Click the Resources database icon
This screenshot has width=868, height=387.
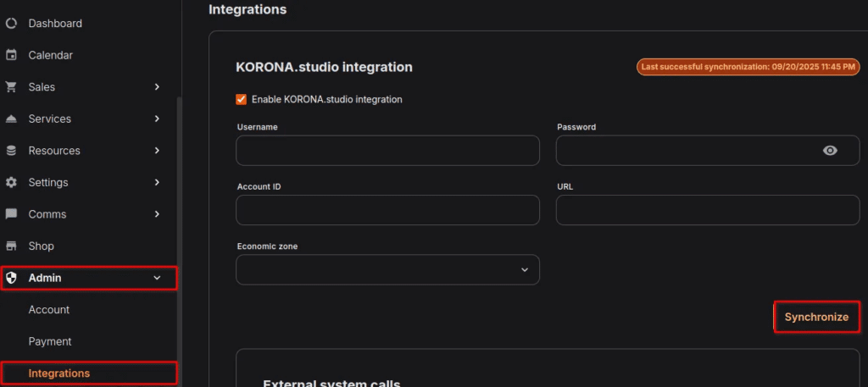12,151
